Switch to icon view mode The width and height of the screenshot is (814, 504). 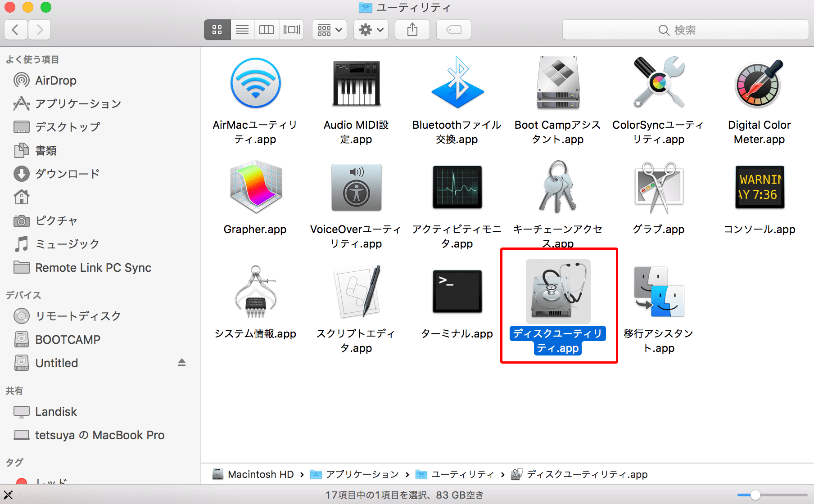[217, 30]
